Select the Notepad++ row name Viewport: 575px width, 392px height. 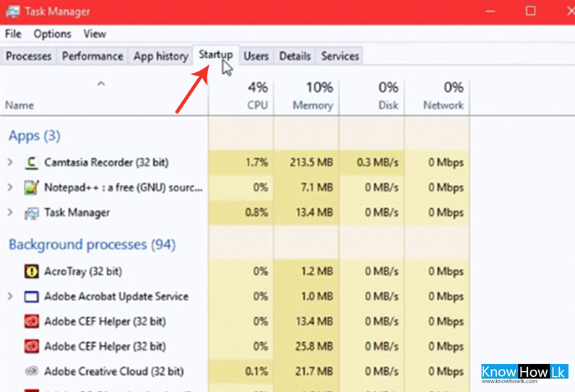point(124,188)
